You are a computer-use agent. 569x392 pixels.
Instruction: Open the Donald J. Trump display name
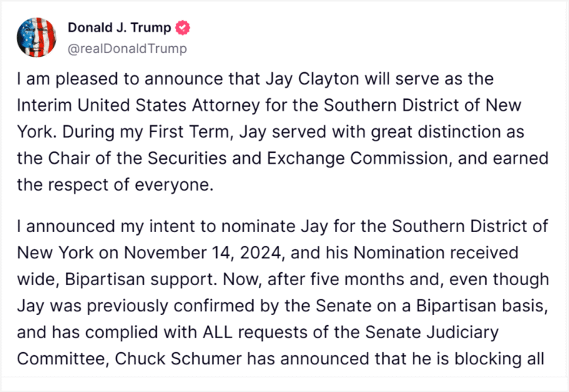(119, 28)
